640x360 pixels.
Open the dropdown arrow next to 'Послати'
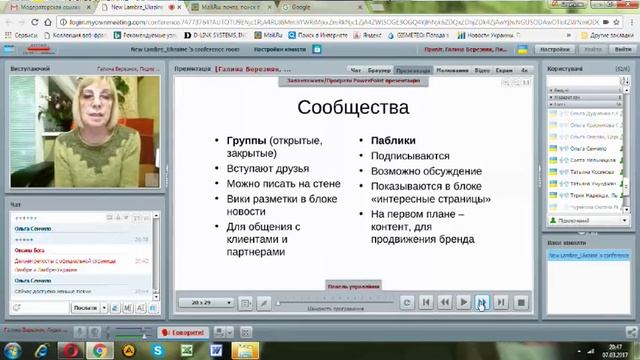tap(104, 308)
